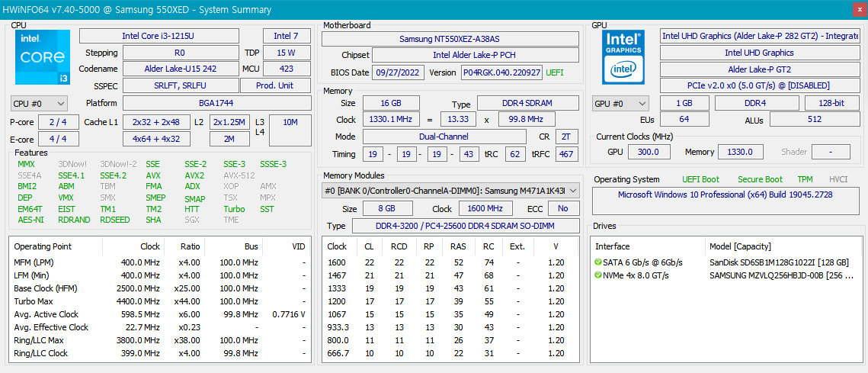Click the DDR4-3200 / PC4-25600 type field
This screenshot has height=373, width=868.
click(x=466, y=226)
